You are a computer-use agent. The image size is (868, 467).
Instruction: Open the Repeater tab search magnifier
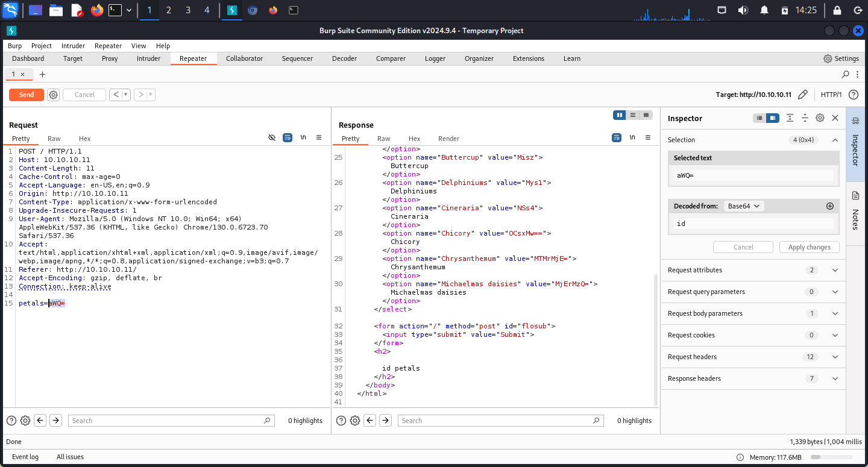pos(845,74)
